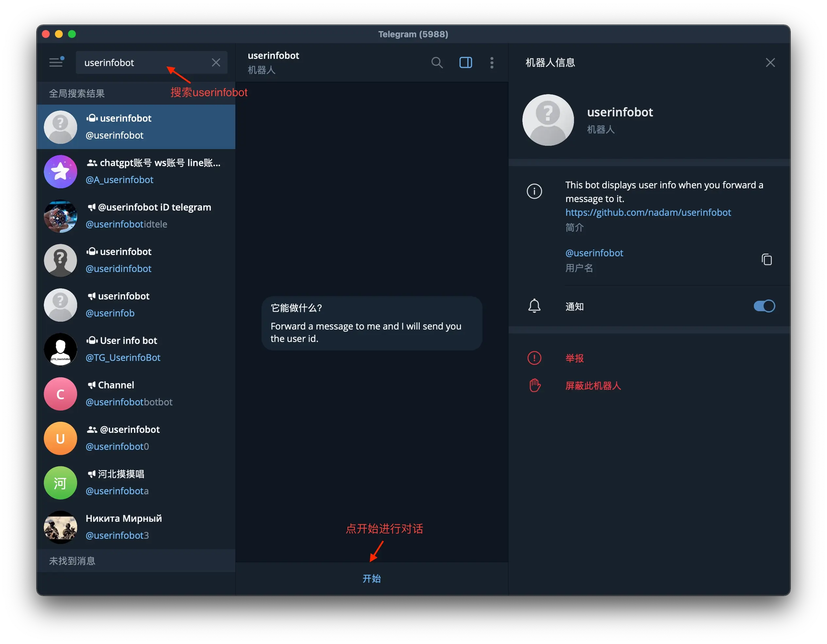
Task: Close the 机器人信息 panel
Action: [x=770, y=62]
